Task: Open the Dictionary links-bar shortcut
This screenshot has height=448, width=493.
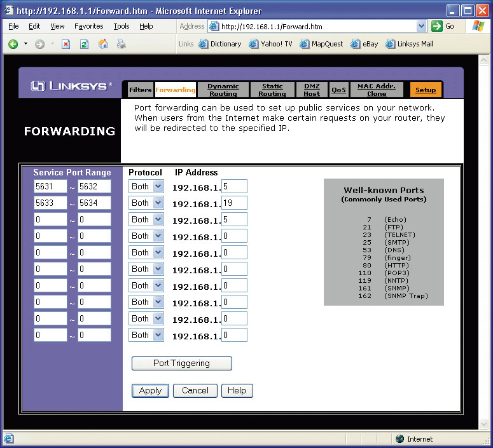Action: (x=219, y=44)
